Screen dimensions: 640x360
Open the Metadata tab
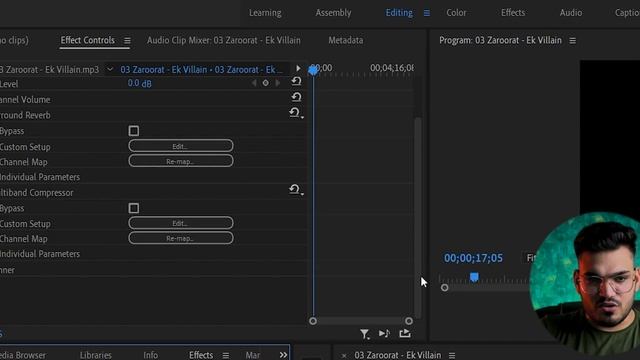pos(346,40)
